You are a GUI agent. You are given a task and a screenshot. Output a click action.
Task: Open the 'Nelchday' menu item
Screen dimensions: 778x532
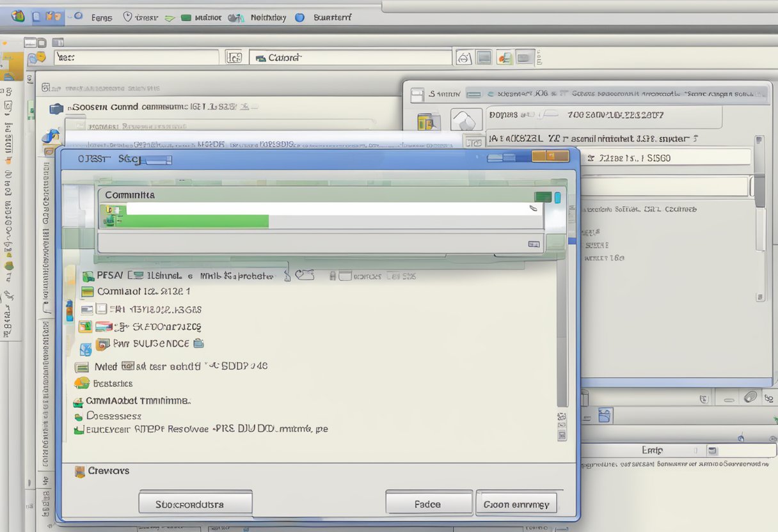(268, 18)
